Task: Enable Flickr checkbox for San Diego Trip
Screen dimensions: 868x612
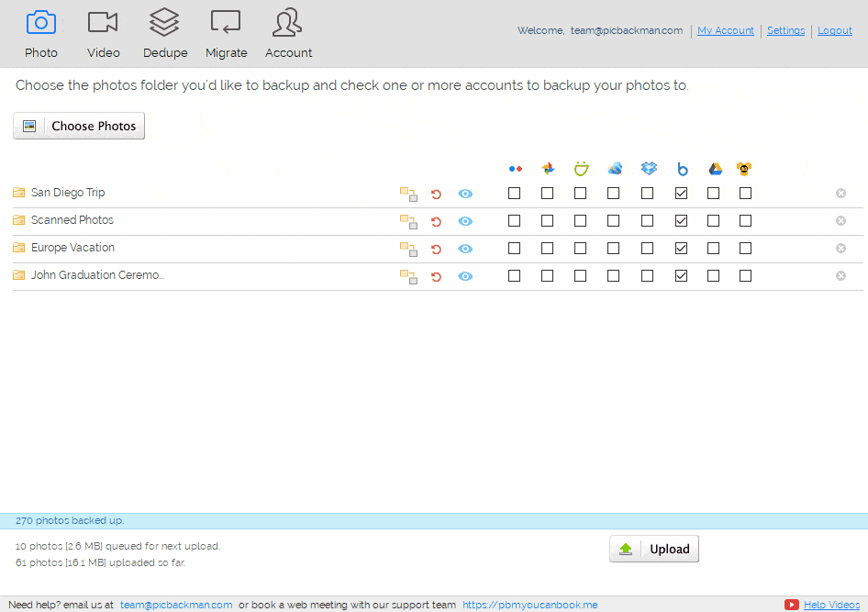Action: pos(515,194)
